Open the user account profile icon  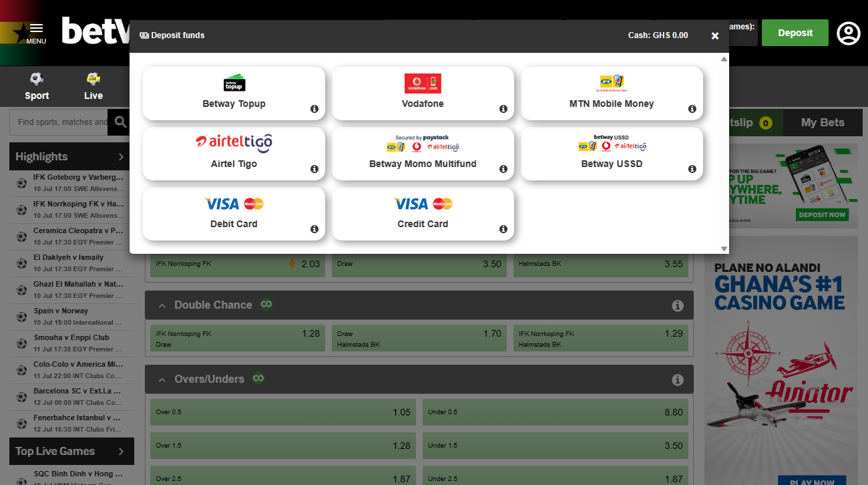pyautogui.click(x=848, y=33)
